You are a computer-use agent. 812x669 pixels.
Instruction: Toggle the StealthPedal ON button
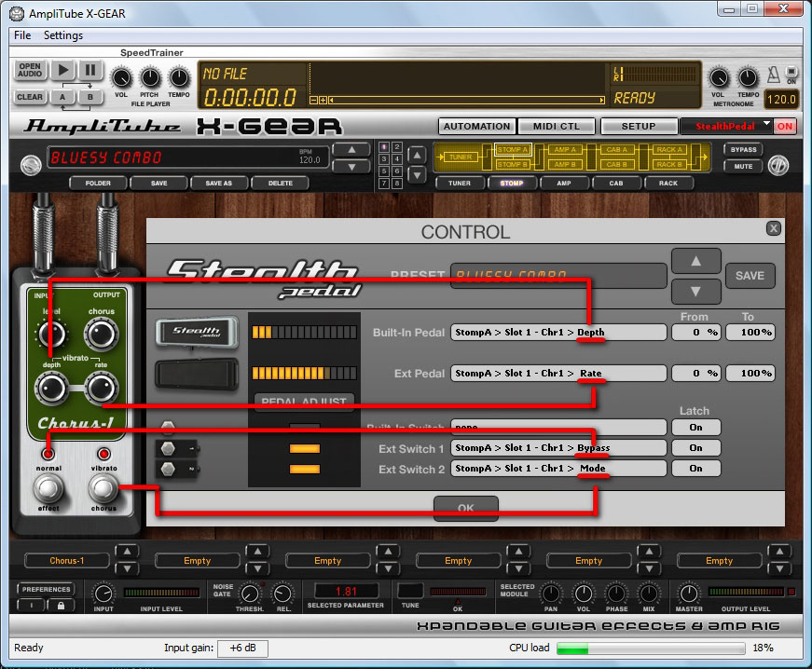pyautogui.click(x=785, y=126)
